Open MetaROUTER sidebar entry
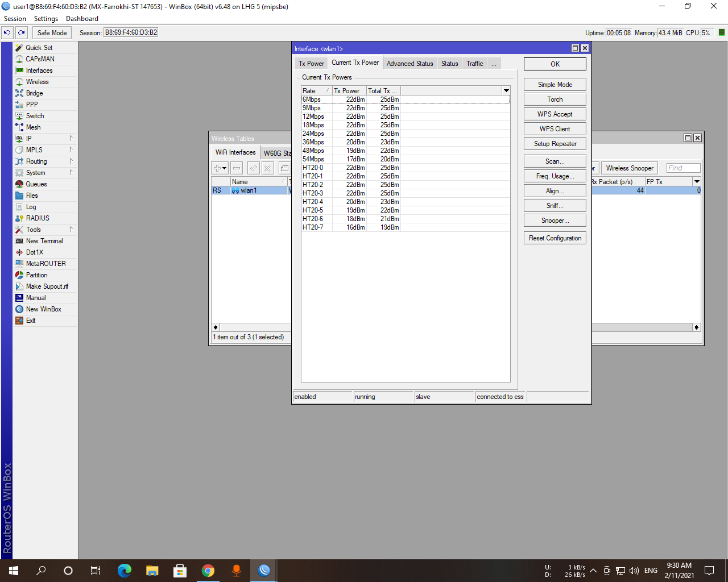Viewport: 728px width, 582px height. coord(45,264)
